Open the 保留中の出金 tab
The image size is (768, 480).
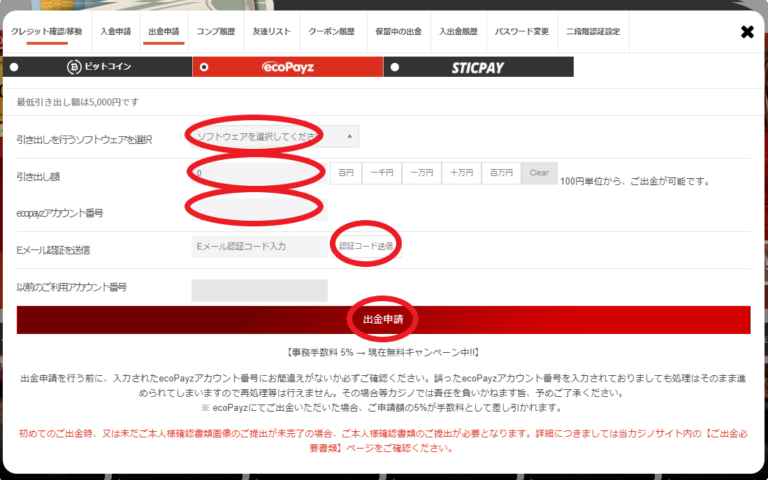tap(398, 32)
